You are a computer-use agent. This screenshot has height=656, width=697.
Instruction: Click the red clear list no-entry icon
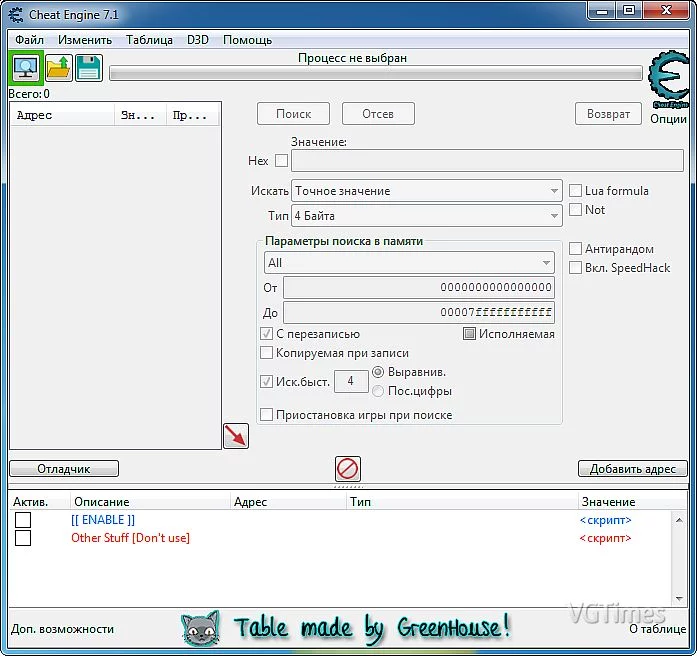click(348, 468)
